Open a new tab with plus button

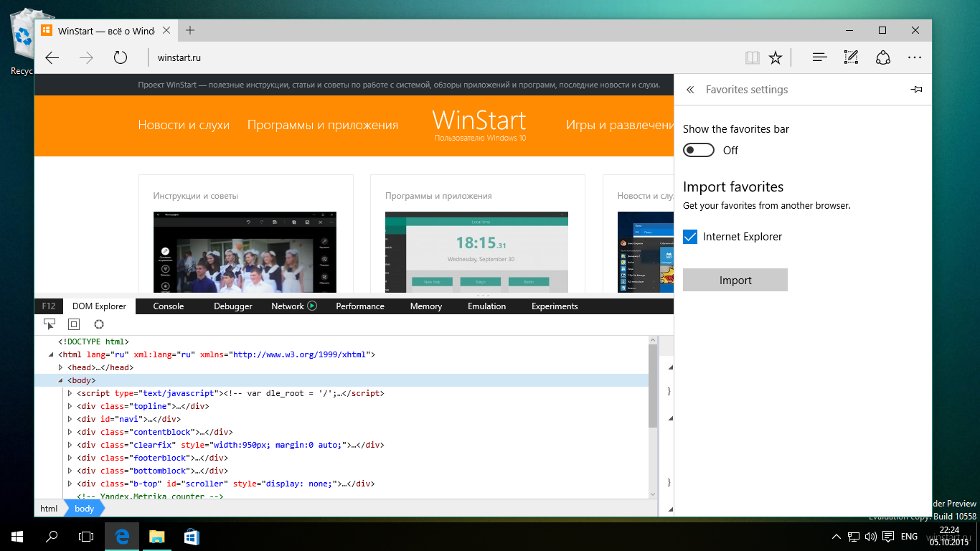(x=190, y=30)
